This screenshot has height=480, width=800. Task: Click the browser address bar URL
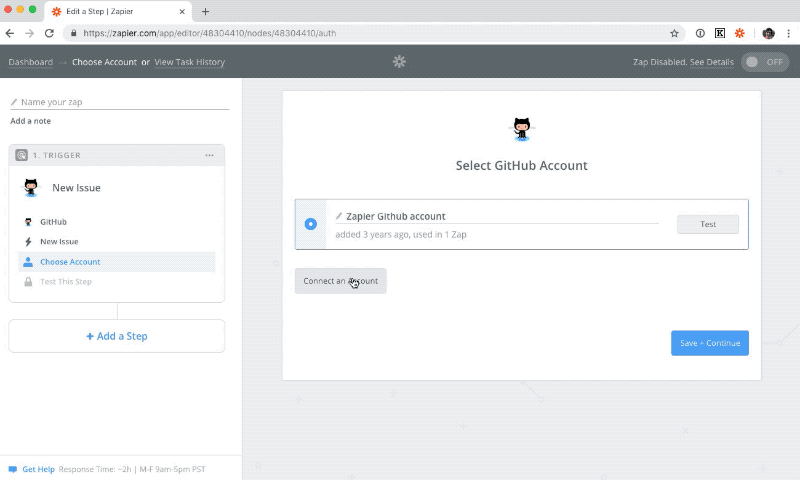click(210, 33)
